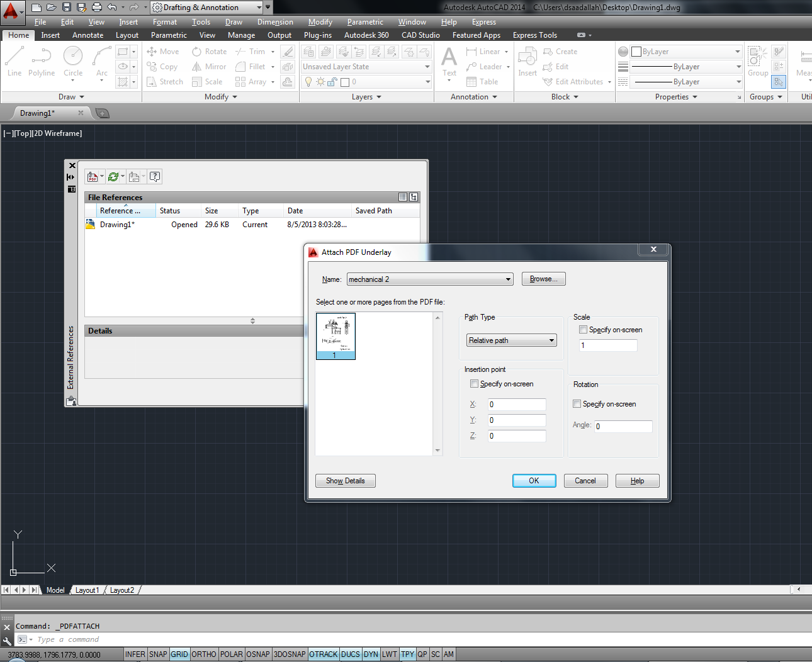Image resolution: width=812 pixels, height=662 pixels.
Task: Open the ByLayer object color swatch dropdown
Action: 687,52
